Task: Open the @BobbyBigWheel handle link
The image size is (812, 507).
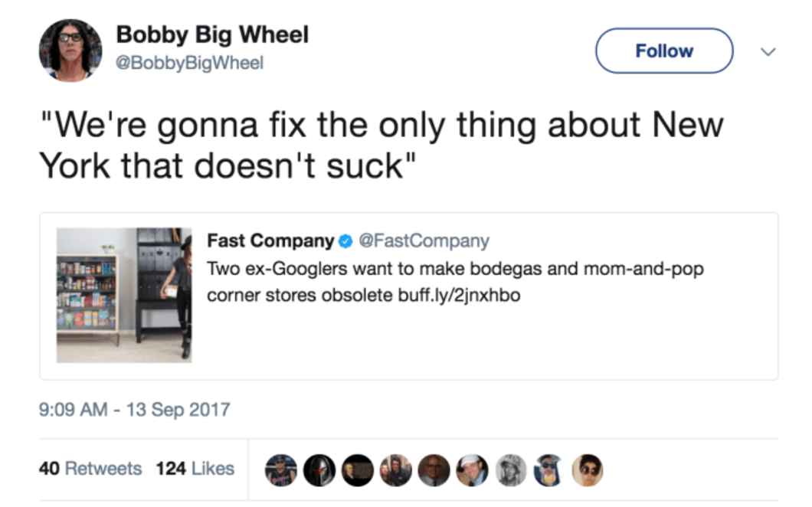Action: [189, 64]
